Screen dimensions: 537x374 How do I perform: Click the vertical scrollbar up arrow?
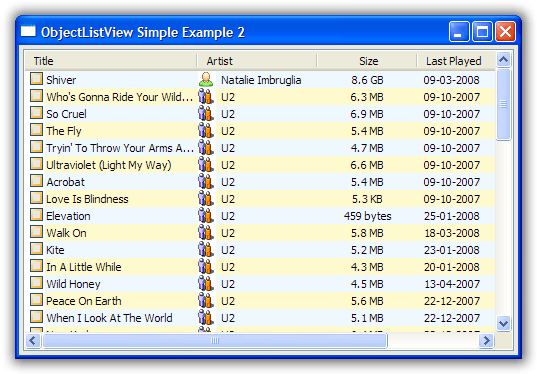point(503,60)
